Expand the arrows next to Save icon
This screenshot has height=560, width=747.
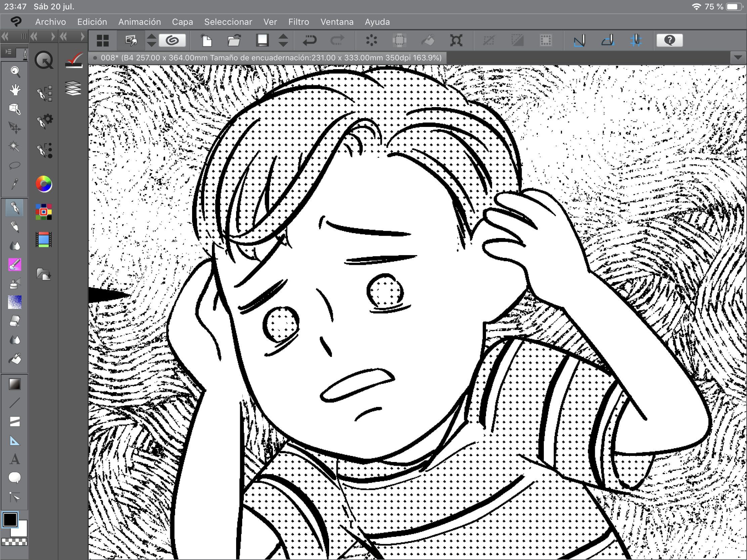(283, 41)
